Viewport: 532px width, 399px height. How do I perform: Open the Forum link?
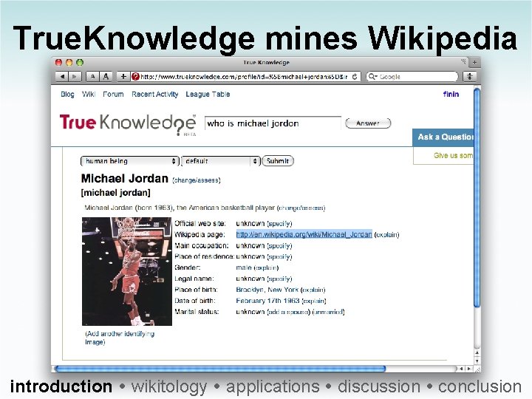tap(113, 95)
